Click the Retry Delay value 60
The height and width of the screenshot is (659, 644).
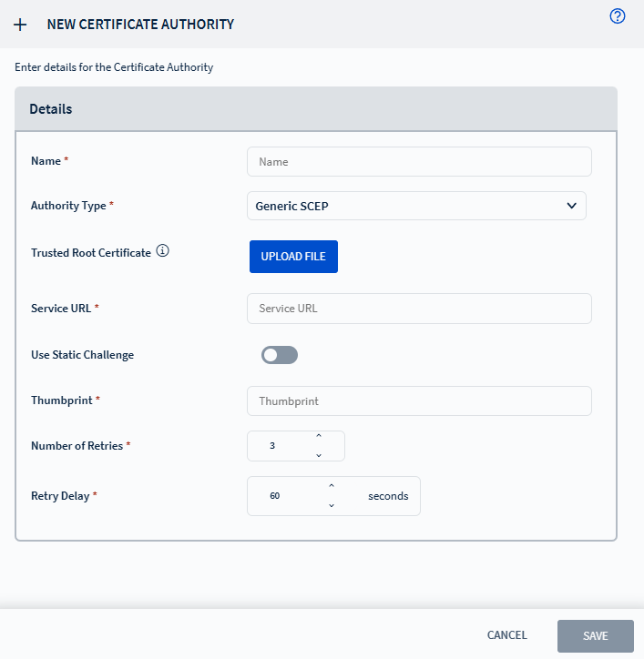(x=275, y=496)
